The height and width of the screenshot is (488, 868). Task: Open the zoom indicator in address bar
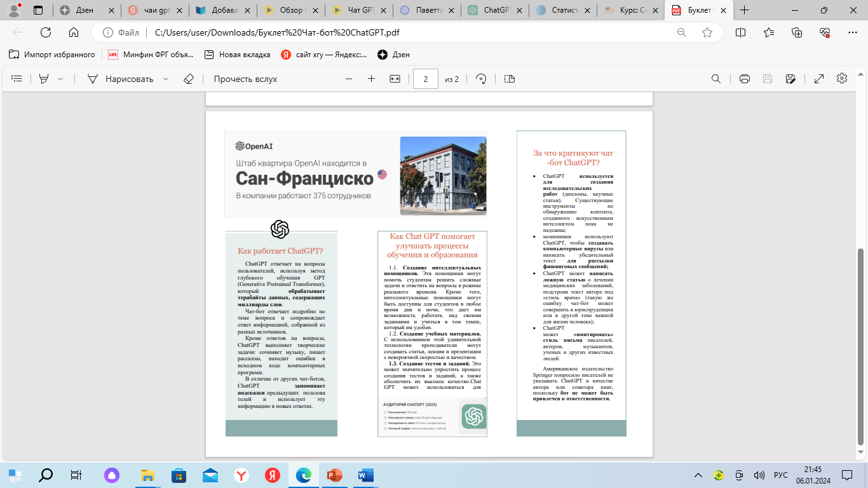click(x=682, y=32)
